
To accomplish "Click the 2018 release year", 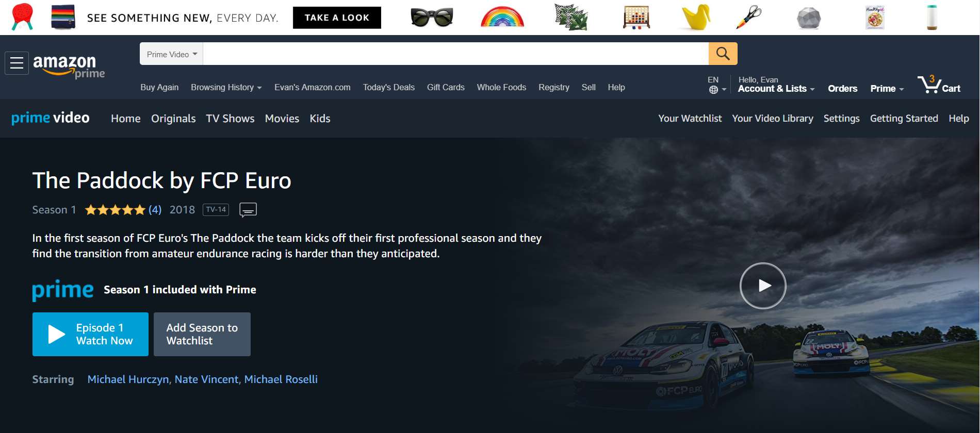I will click(182, 210).
